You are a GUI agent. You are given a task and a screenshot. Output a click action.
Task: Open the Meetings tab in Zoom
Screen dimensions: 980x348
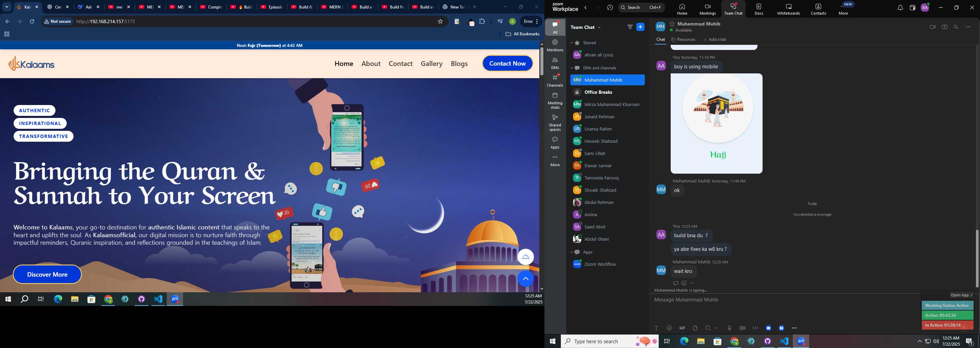(707, 9)
